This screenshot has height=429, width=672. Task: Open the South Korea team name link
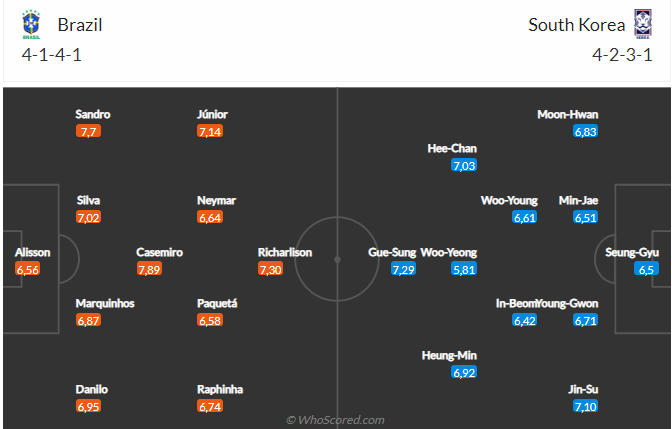coord(578,24)
